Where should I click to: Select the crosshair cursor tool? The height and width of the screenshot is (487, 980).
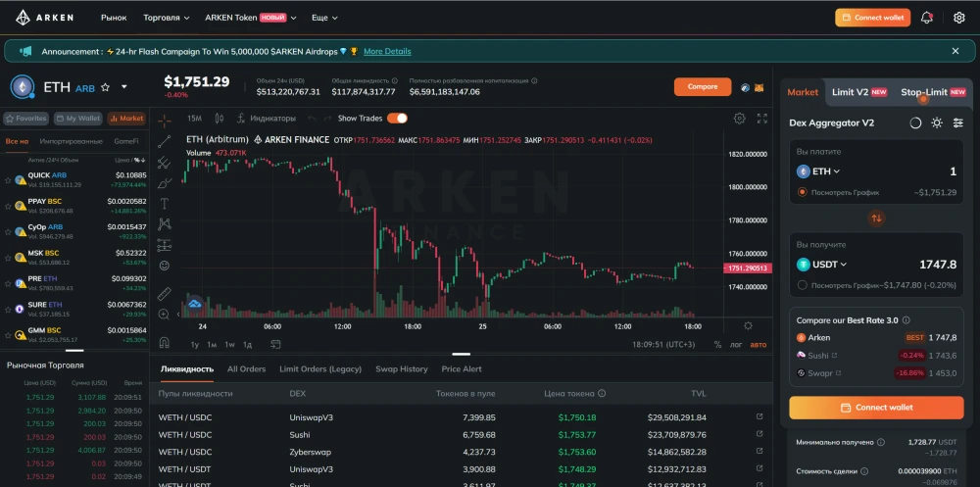pos(165,120)
